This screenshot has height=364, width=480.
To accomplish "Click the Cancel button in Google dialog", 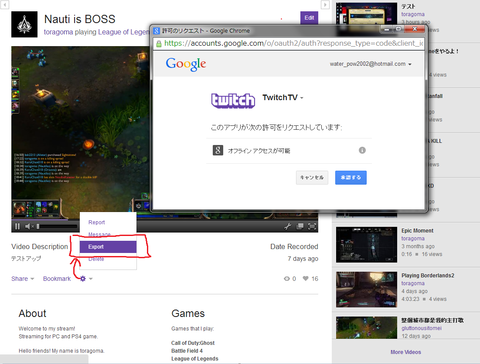I will click(x=312, y=177).
